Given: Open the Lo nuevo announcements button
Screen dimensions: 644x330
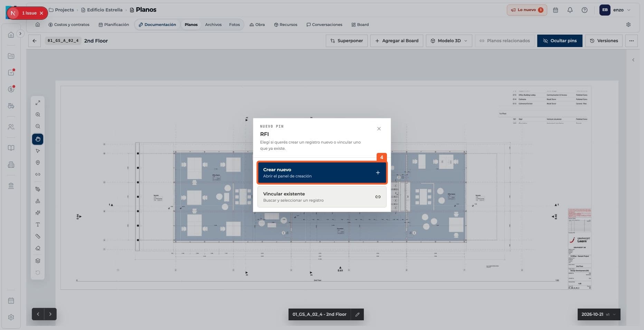Looking at the screenshot, I should [x=527, y=10].
